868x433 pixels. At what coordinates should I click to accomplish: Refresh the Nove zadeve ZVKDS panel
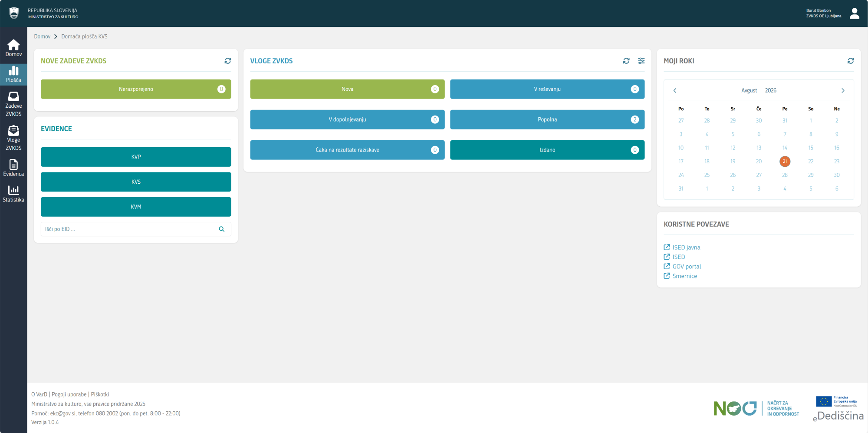[228, 61]
